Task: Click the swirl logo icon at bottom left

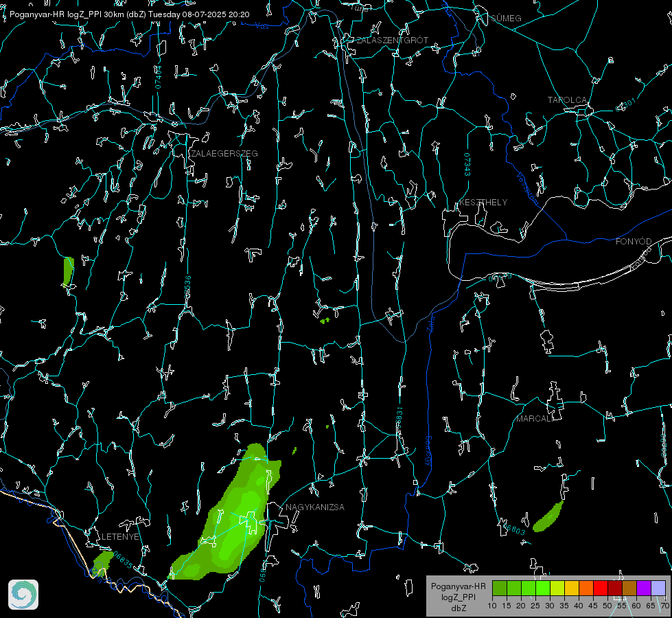Action: [x=23, y=595]
